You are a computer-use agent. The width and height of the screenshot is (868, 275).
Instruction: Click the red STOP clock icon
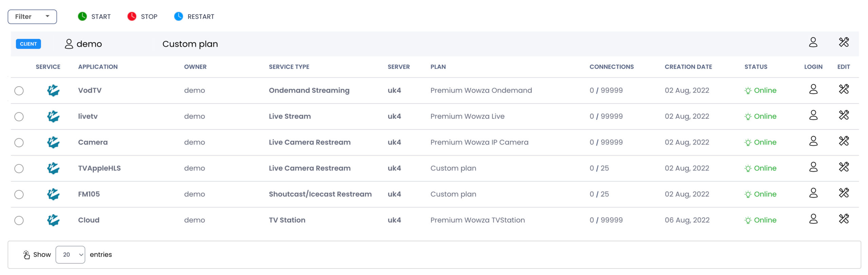pyautogui.click(x=132, y=16)
